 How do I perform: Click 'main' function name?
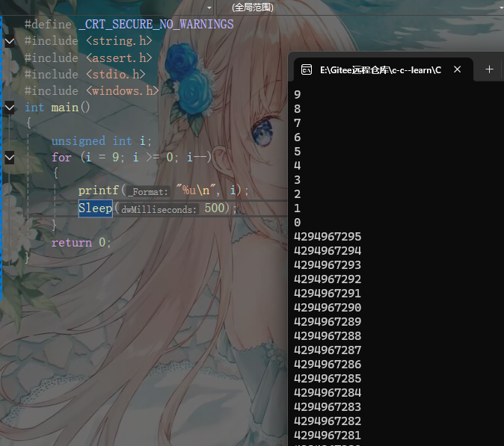point(65,108)
